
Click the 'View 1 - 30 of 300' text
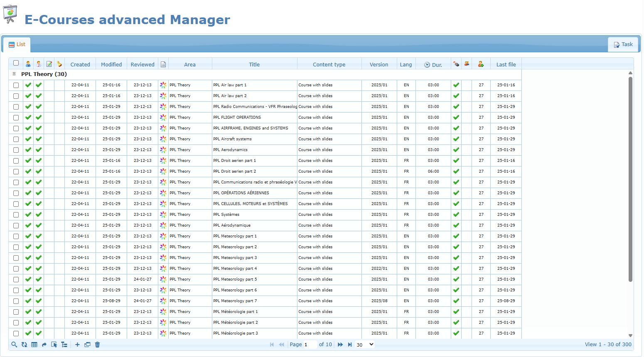[x=608, y=345]
